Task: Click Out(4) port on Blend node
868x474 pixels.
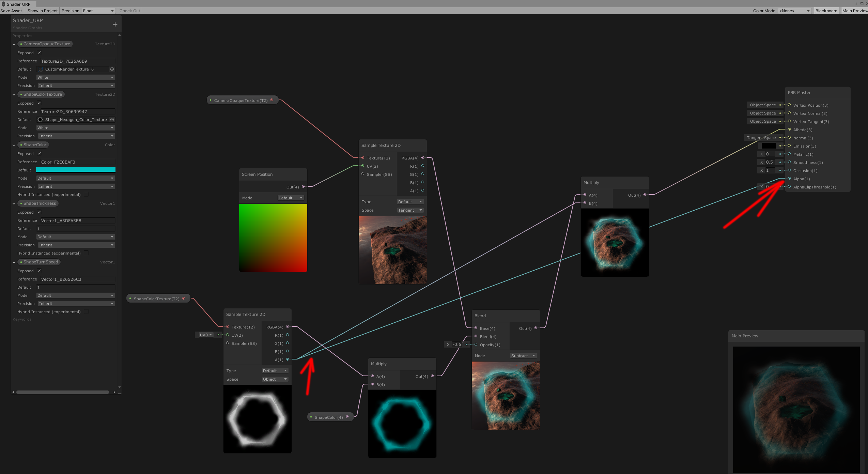Action: click(x=536, y=328)
